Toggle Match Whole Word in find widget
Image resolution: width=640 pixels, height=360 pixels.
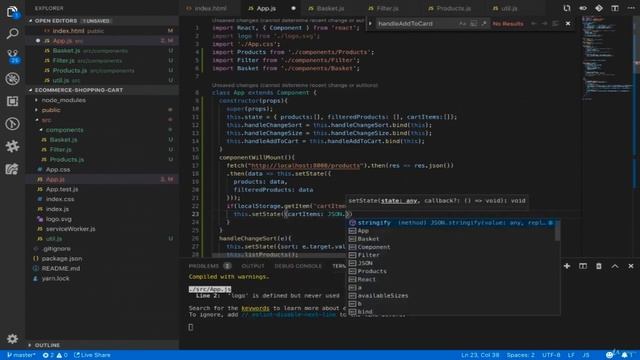point(473,24)
